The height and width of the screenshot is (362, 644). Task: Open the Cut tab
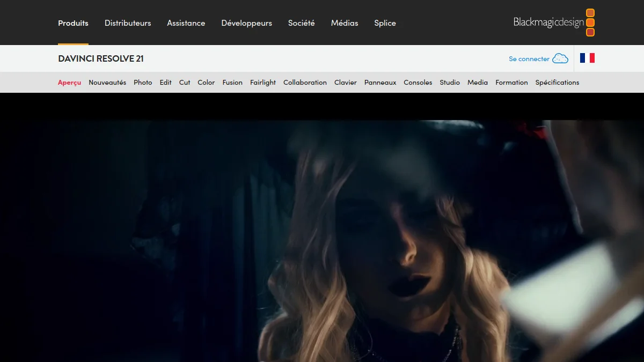pyautogui.click(x=185, y=83)
